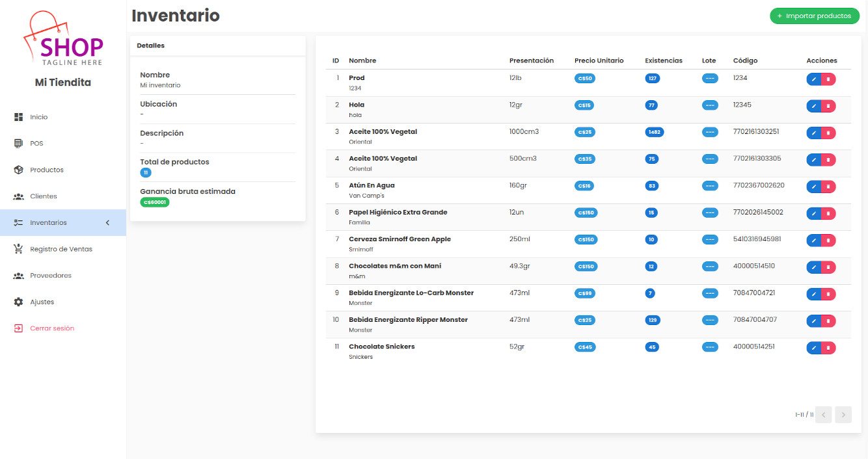Edit Chocolates m&m con Maní row
Screen dimensions: 868x459
tap(813, 267)
